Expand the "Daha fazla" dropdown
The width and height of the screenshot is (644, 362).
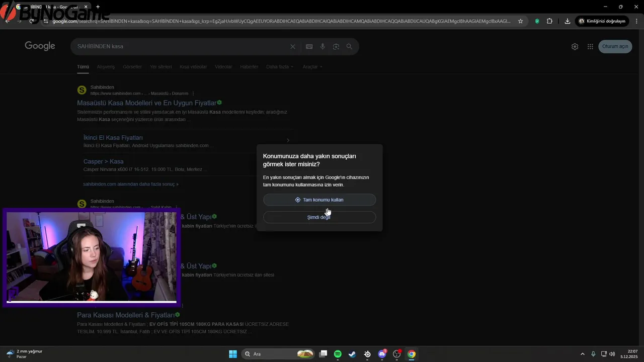tap(280, 67)
